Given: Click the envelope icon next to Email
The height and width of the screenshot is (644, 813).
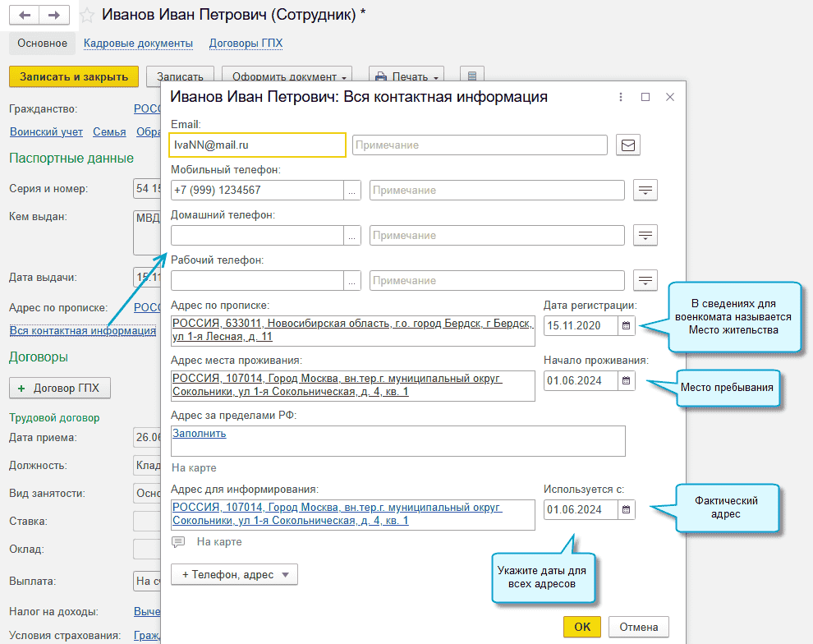Looking at the screenshot, I should [x=628, y=145].
